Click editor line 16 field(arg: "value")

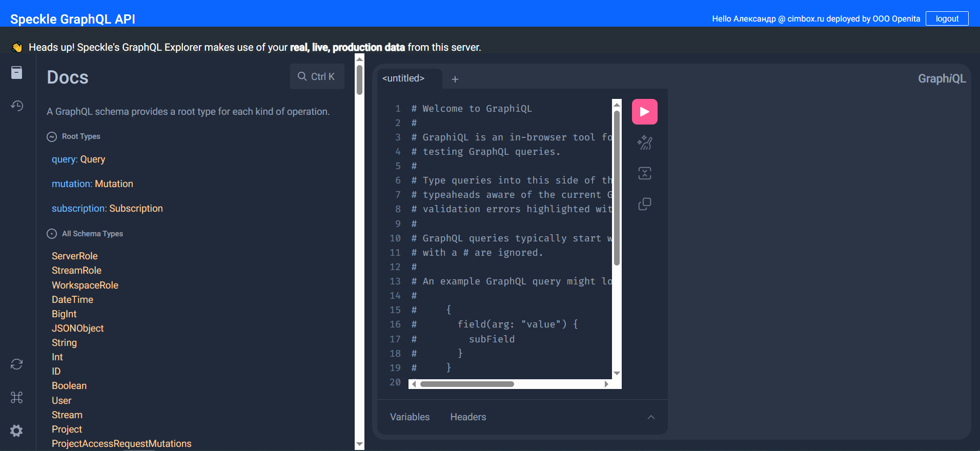pos(518,324)
